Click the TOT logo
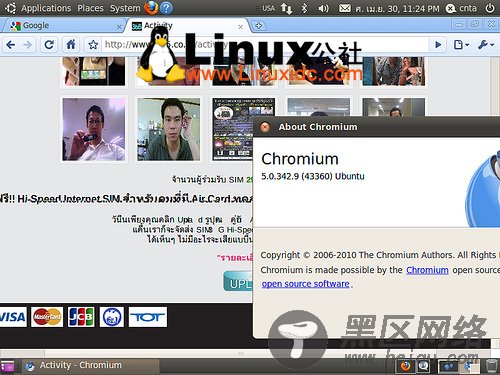Viewport: 500px width, 375px height. tap(148, 317)
